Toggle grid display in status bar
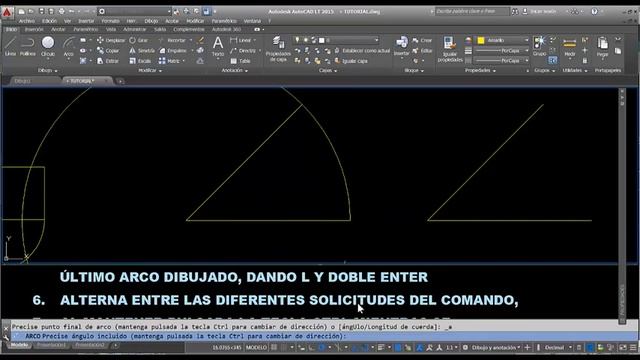 [x=274, y=348]
